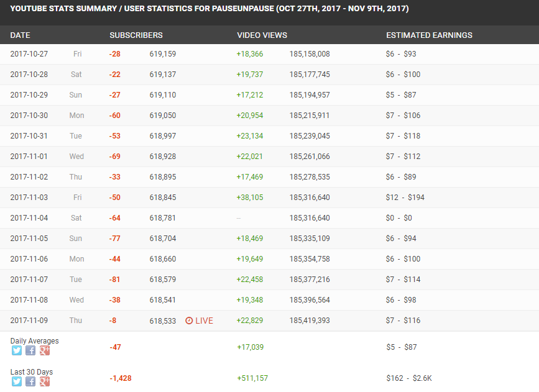This screenshot has height=392, width=539.
Task: Click the -1,428 last 30 days subscribers
Action: pyautogui.click(x=121, y=378)
